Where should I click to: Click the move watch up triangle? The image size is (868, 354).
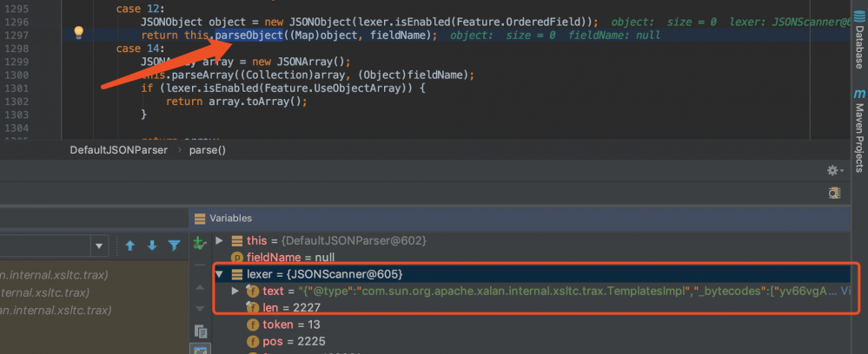(x=200, y=288)
